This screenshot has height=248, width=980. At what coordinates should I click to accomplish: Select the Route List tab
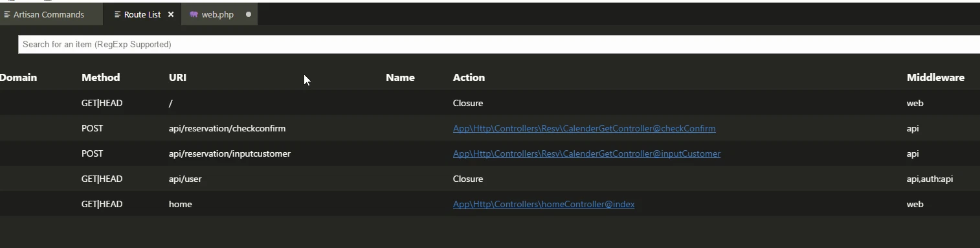(142, 14)
